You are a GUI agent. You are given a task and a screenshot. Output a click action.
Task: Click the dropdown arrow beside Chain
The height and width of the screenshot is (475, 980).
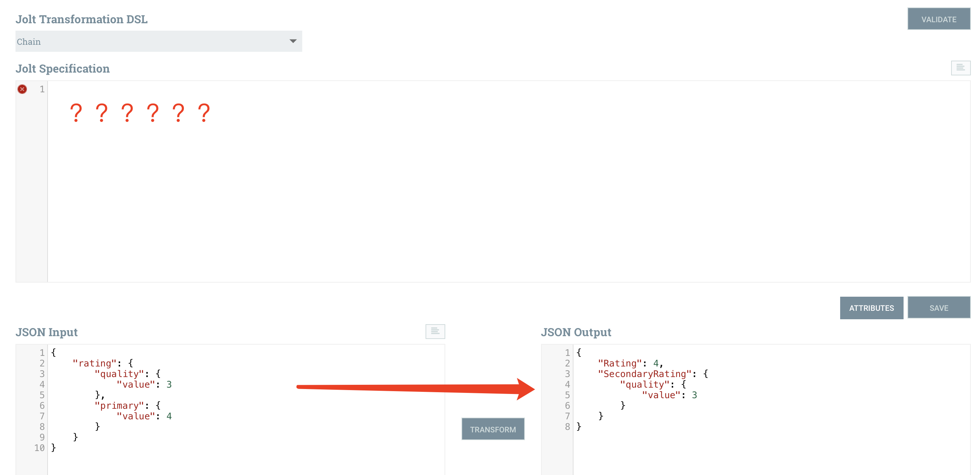click(292, 41)
